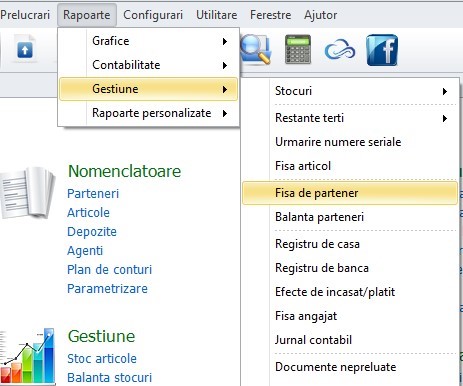Click the Gestiune bar chart icon
Viewport: 463px width, 386px height.
(x=27, y=357)
